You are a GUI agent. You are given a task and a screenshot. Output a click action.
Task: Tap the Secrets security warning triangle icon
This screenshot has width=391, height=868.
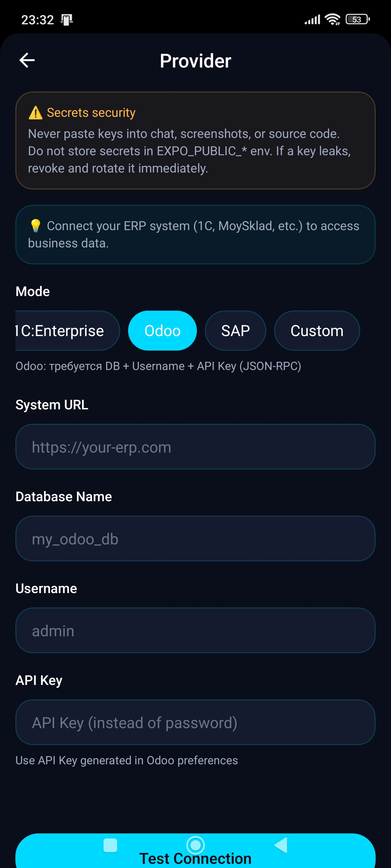pyautogui.click(x=36, y=113)
